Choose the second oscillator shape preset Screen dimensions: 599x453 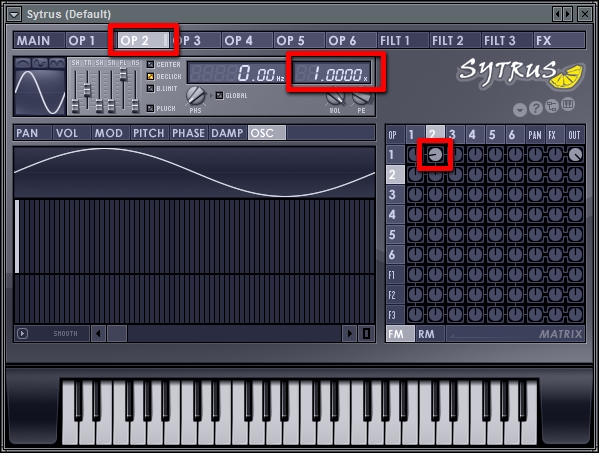[x=40, y=63]
